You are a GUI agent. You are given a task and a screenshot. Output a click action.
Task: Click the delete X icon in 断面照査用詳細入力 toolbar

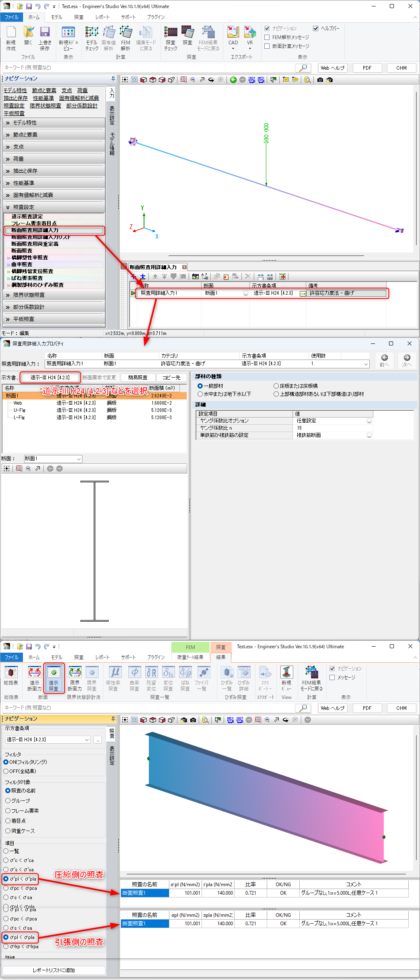tap(248, 277)
